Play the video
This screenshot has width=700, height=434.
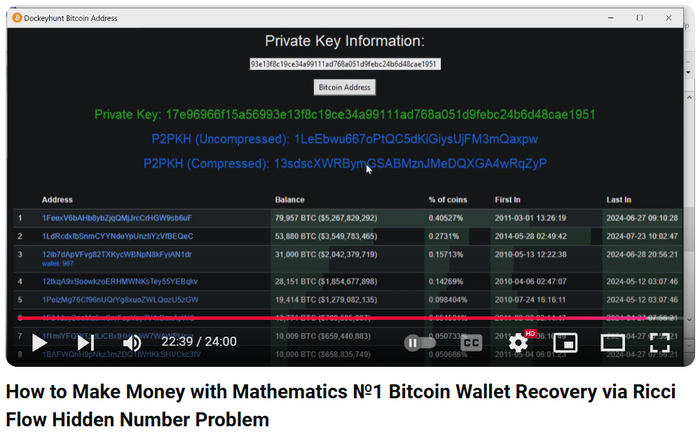[39, 342]
